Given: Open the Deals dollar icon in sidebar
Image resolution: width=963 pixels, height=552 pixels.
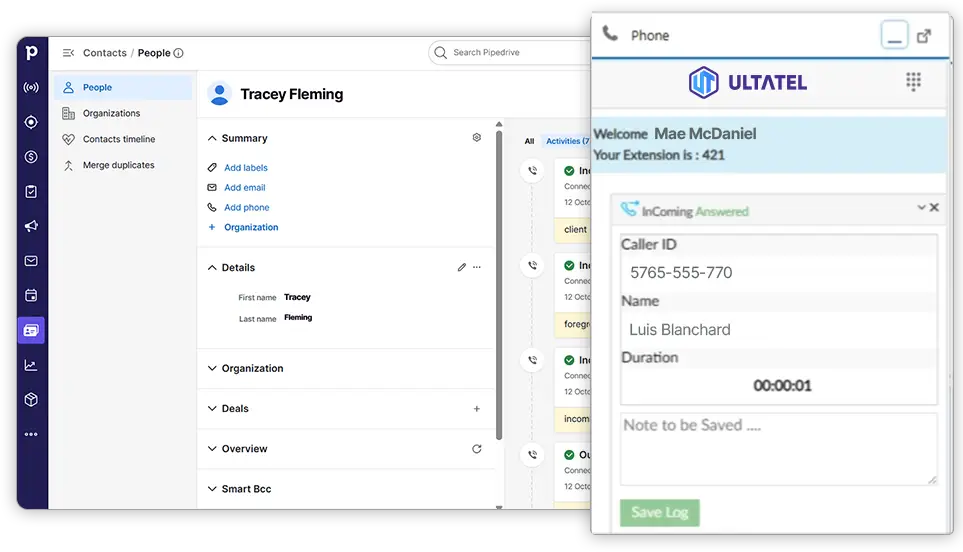Looking at the screenshot, I should click(x=31, y=157).
